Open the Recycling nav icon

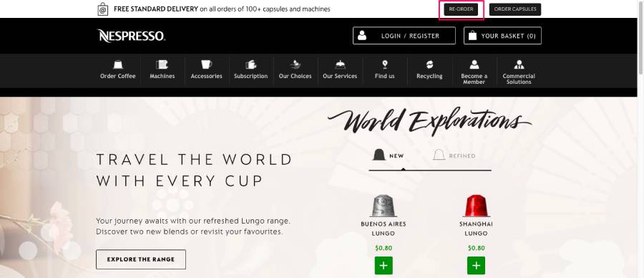tap(429, 64)
